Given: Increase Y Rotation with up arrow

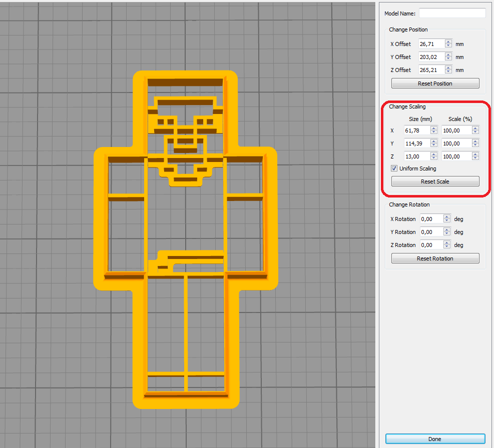Looking at the screenshot, I should coord(447,229).
